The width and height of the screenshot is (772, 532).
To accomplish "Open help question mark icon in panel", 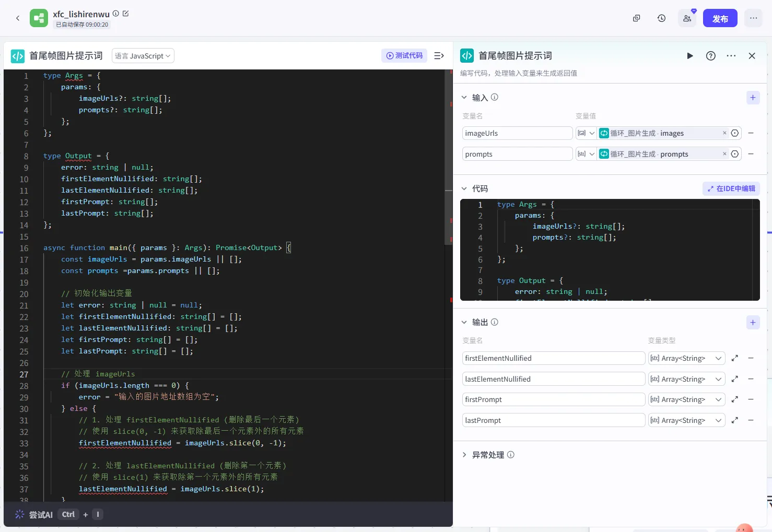I will click(710, 56).
